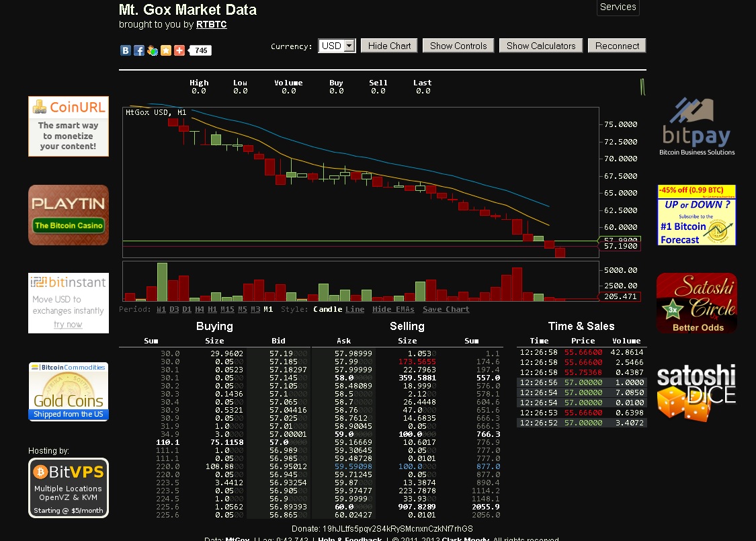The height and width of the screenshot is (541, 756).
Task: Open the Satoshi Circle ad
Action: click(697, 303)
